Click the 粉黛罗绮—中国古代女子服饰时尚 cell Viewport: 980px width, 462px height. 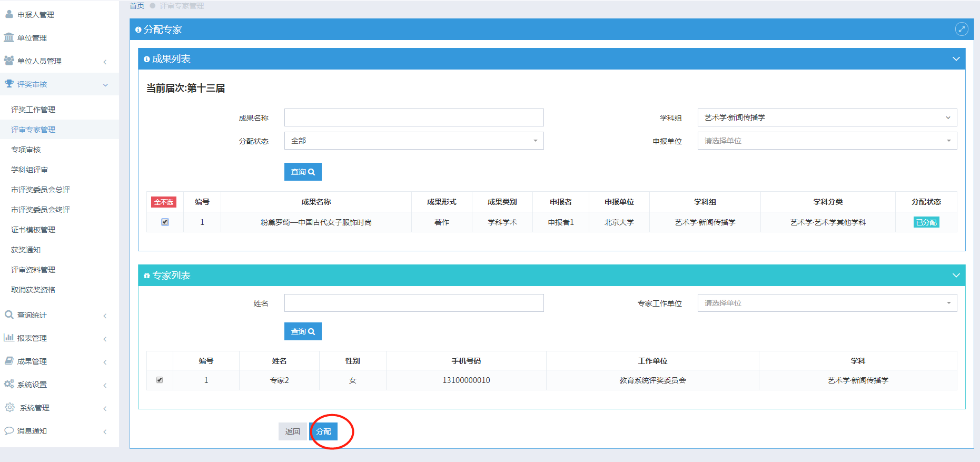click(316, 222)
